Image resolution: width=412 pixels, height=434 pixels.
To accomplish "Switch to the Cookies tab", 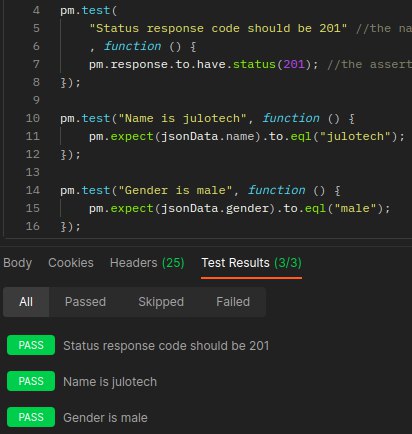I will point(71,263).
